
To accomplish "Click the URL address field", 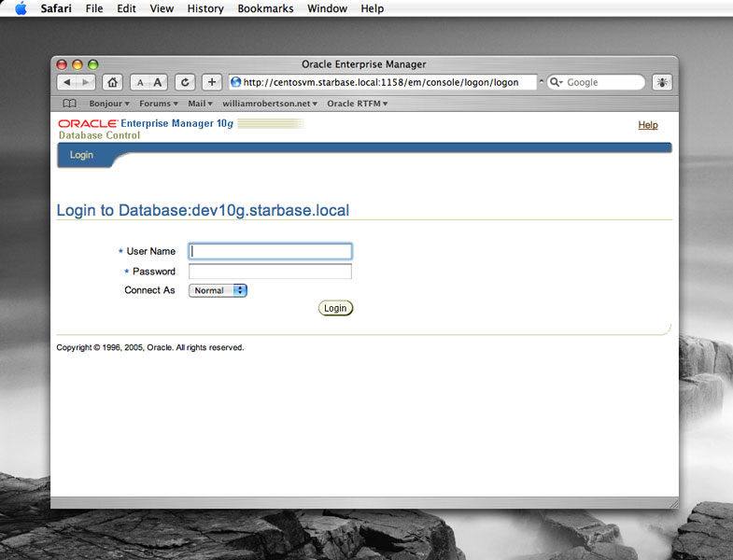I will [383, 82].
